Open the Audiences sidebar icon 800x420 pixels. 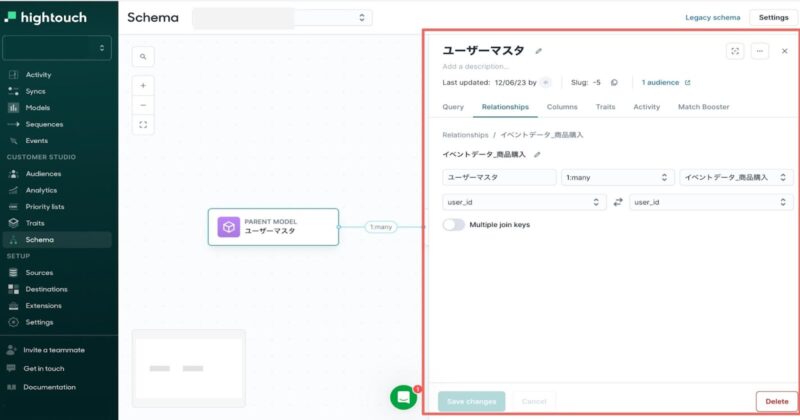pyautogui.click(x=13, y=174)
